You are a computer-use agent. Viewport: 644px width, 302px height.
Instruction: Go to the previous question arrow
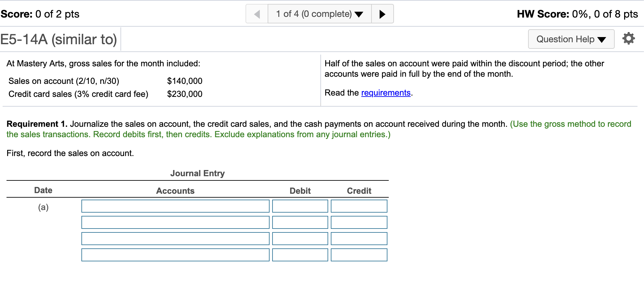(x=257, y=14)
